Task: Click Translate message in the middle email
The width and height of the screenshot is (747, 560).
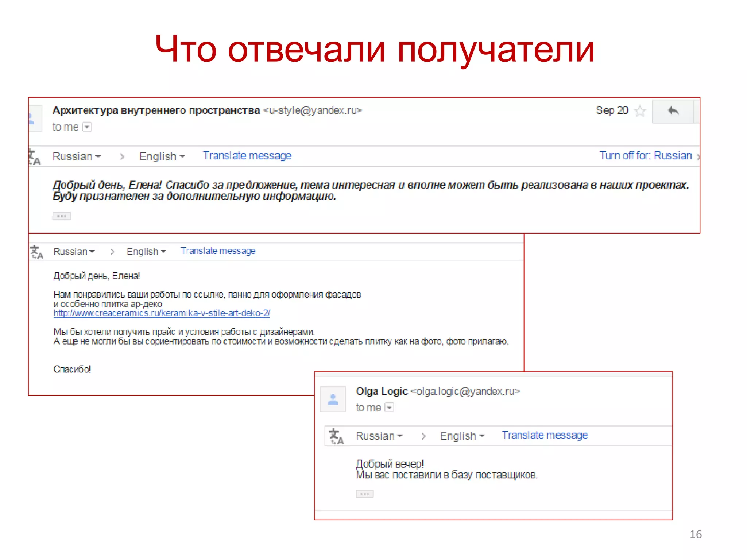Action: pyautogui.click(x=218, y=251)
